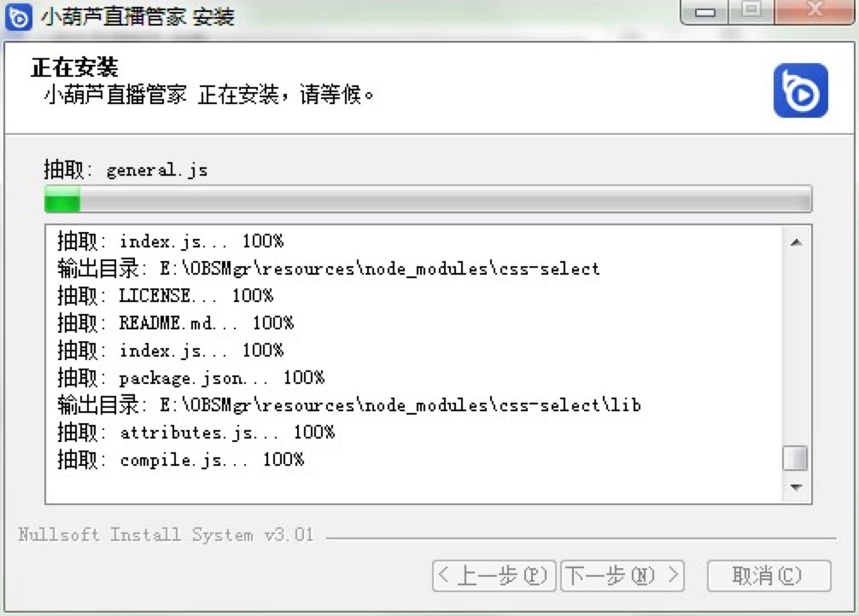Click the large blue logo in installer header
Viewport: 859px width, 616px height.
(800, 90)
